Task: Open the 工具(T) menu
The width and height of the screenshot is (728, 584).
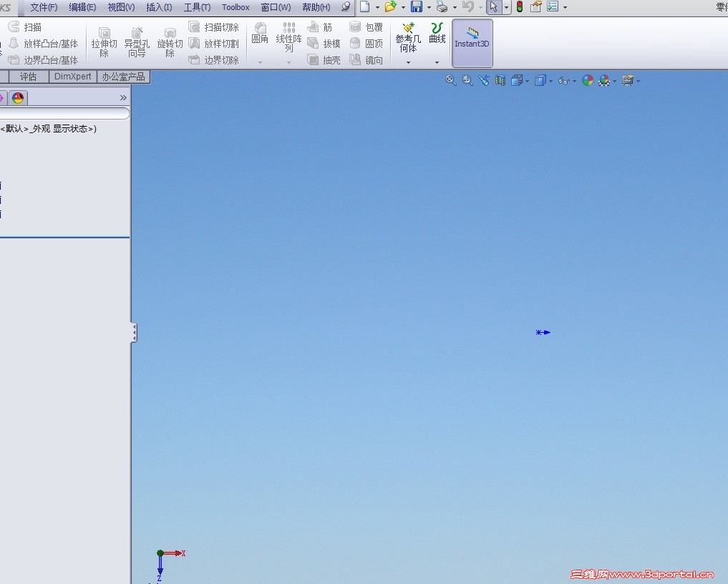Action: pos(197,7)
